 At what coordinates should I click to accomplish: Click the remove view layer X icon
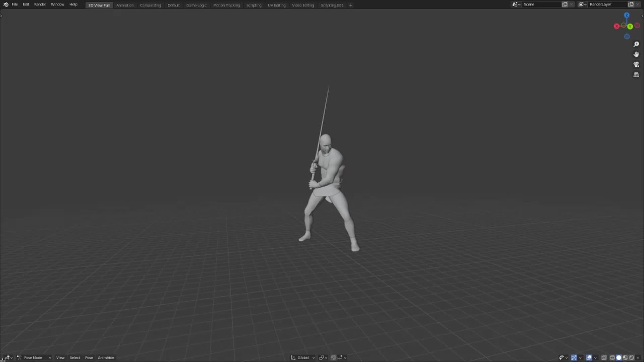click(x=637, y=4)
